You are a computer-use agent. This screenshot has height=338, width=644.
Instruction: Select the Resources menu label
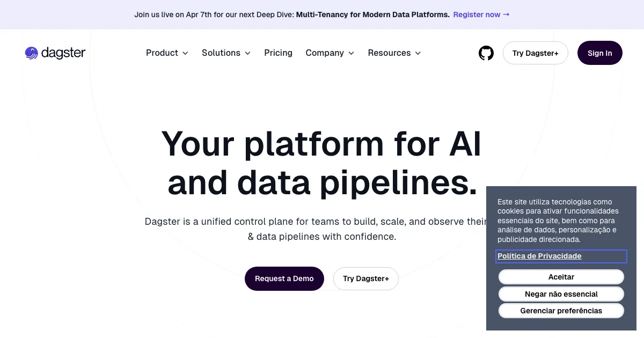tap(389, 53)
